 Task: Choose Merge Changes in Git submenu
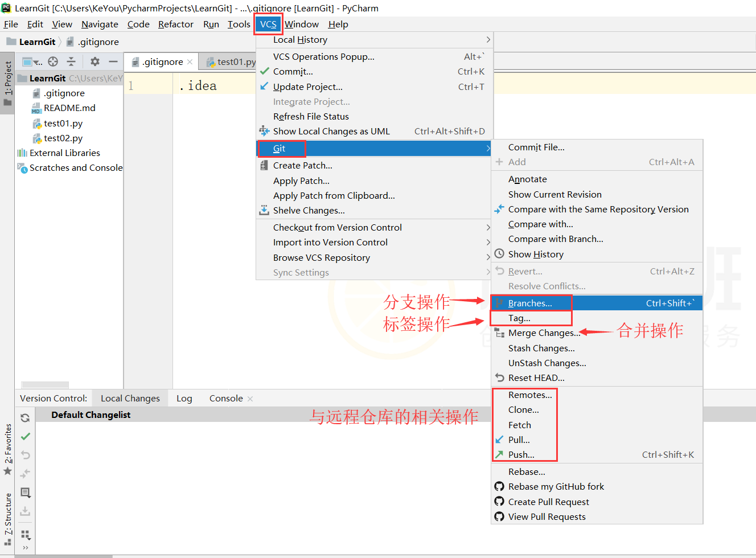(597, 333)
